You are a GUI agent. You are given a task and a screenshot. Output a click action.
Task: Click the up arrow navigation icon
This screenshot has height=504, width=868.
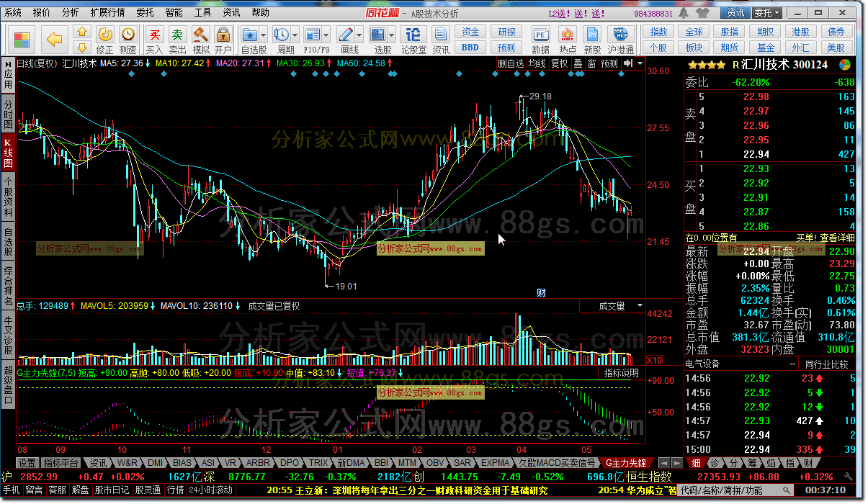pos(82,32)
